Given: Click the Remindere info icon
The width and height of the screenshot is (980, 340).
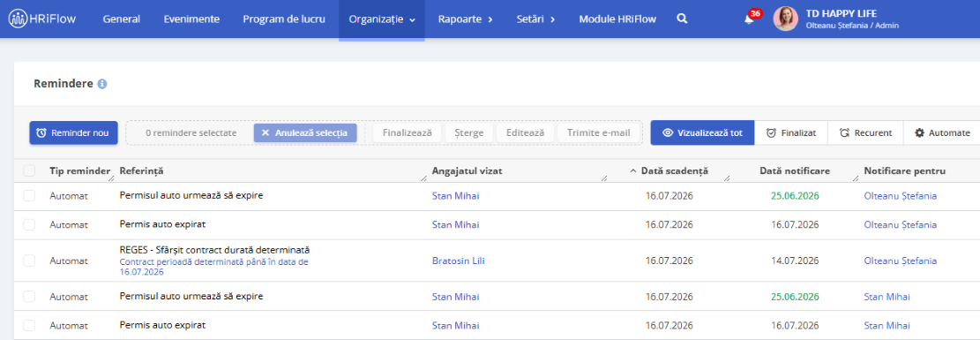Looking at the screenshot, I should click(101, 84).
